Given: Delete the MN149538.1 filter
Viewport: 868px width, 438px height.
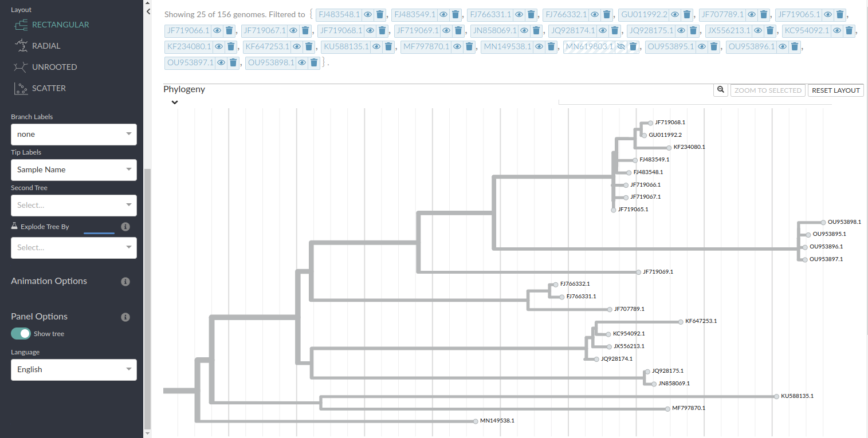Looking at the screenshot, I should click(x=551, y=46).
